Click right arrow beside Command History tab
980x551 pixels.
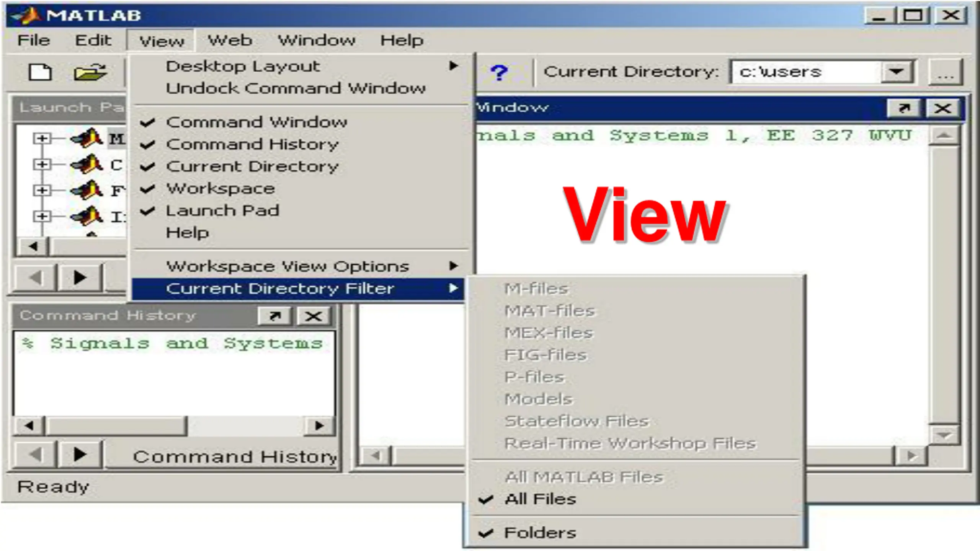click(x=80, y=455)
